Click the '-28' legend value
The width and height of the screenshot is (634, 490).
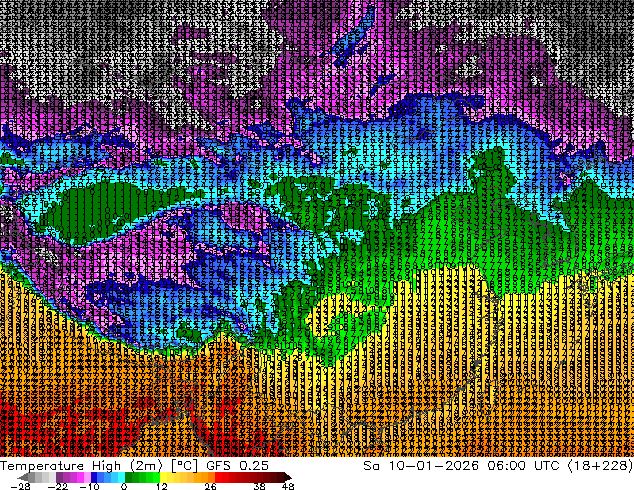tap(20, 486)
